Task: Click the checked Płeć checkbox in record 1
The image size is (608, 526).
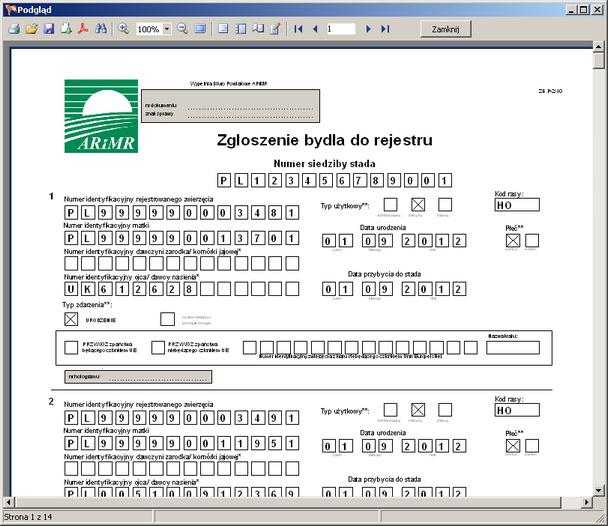Action: point(512,240)
